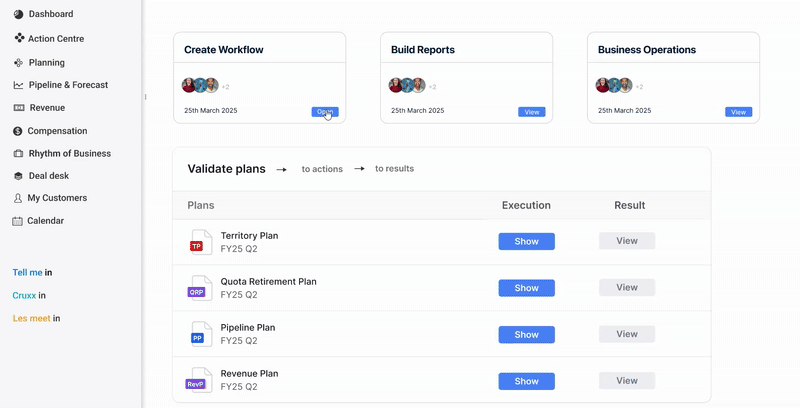800x408 pixels.
Task: Click the My Customers person icon
Action: (x=18, y=198)
